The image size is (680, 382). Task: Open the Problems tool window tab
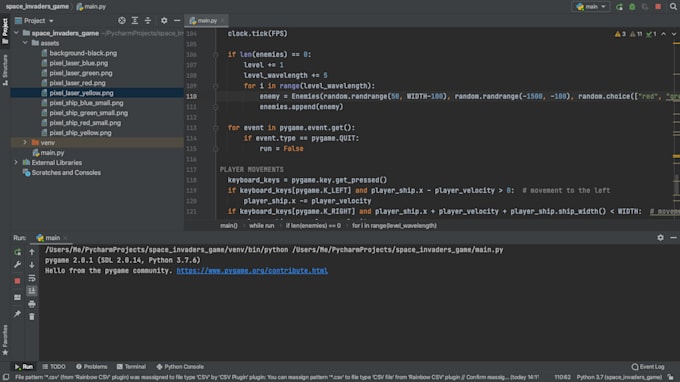92,367
